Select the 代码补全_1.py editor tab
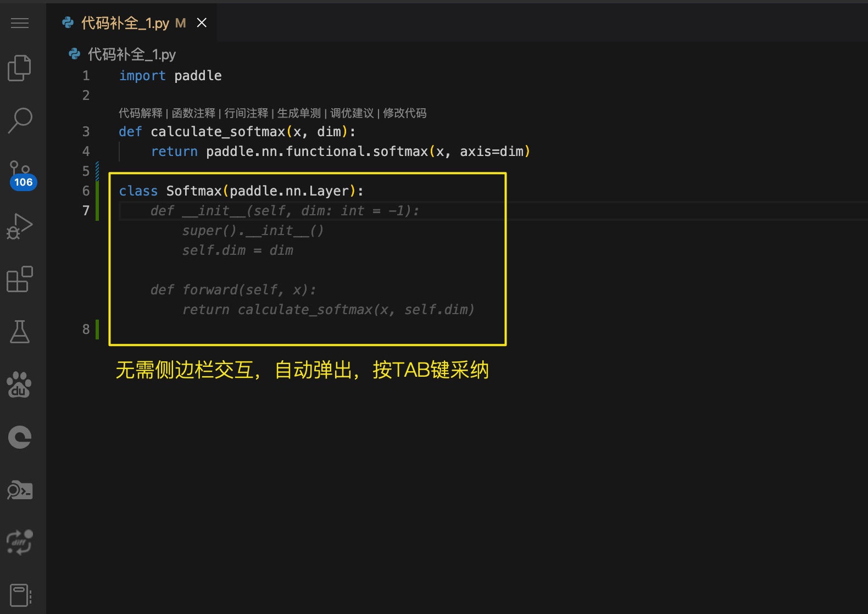The image size is (868, 614). tap(125, 23)
